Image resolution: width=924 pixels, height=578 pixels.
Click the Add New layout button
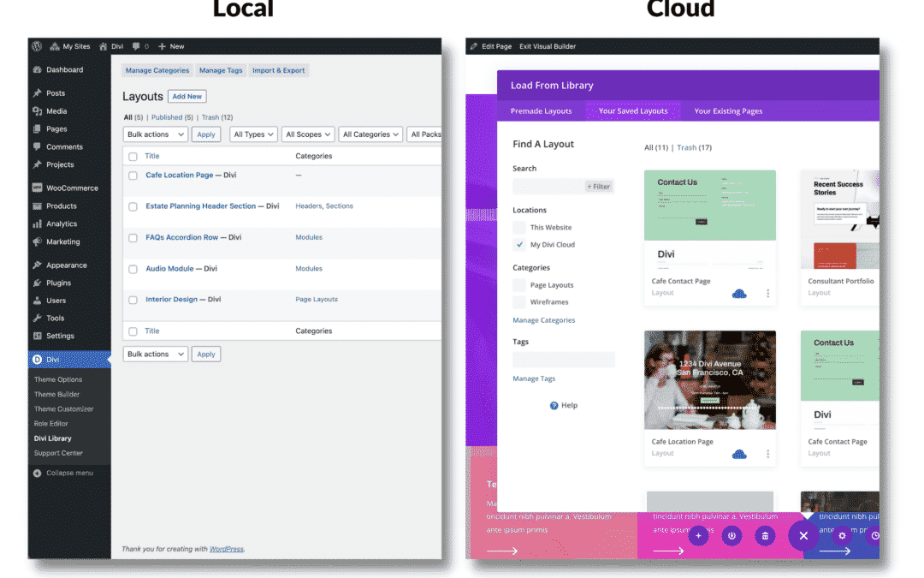tap(187, 96)
